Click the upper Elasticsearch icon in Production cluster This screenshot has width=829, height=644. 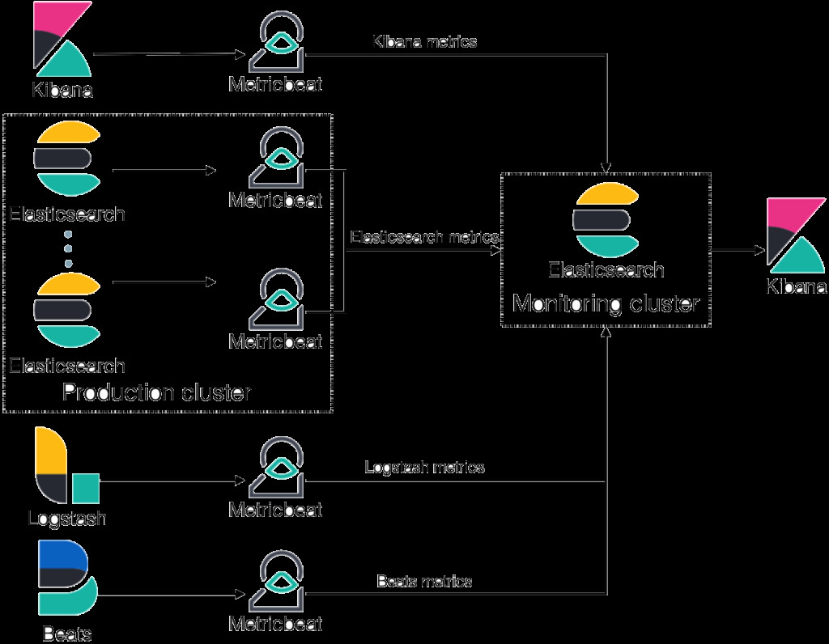[68, 158]
